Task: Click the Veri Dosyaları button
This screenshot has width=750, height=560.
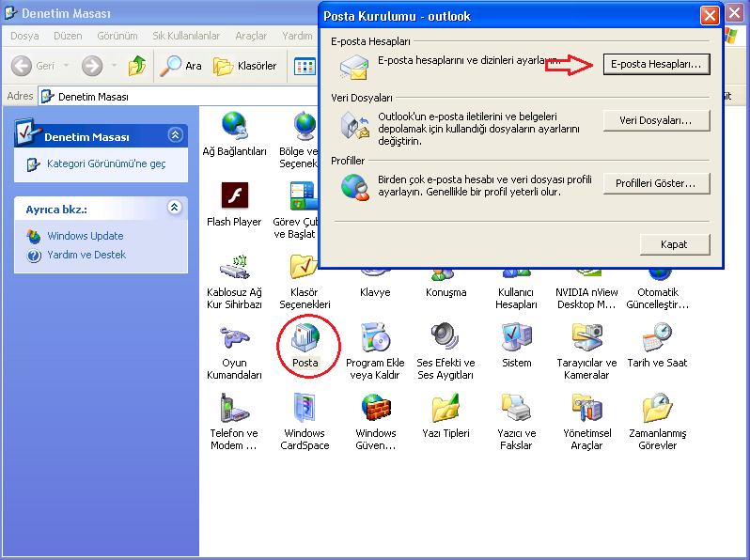Action: (656, 120)
